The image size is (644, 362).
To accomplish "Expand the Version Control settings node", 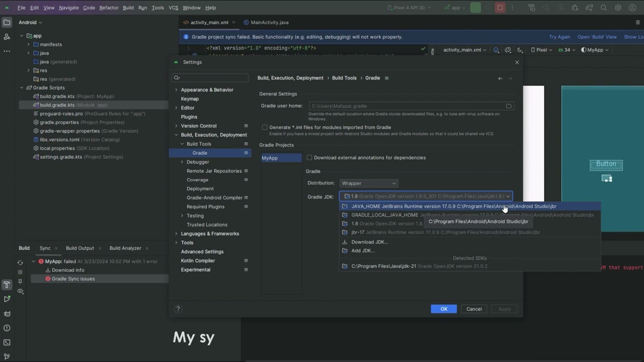I will [x=176, y=126].
